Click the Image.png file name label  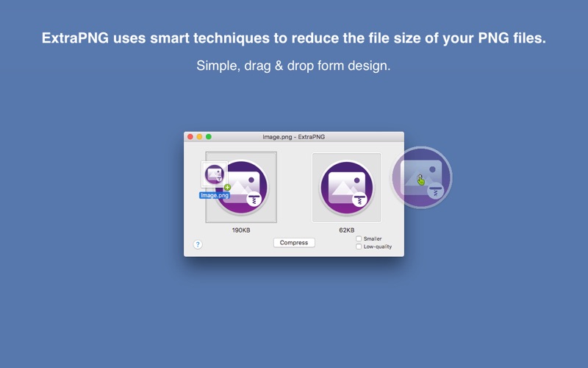pos(215,195)
